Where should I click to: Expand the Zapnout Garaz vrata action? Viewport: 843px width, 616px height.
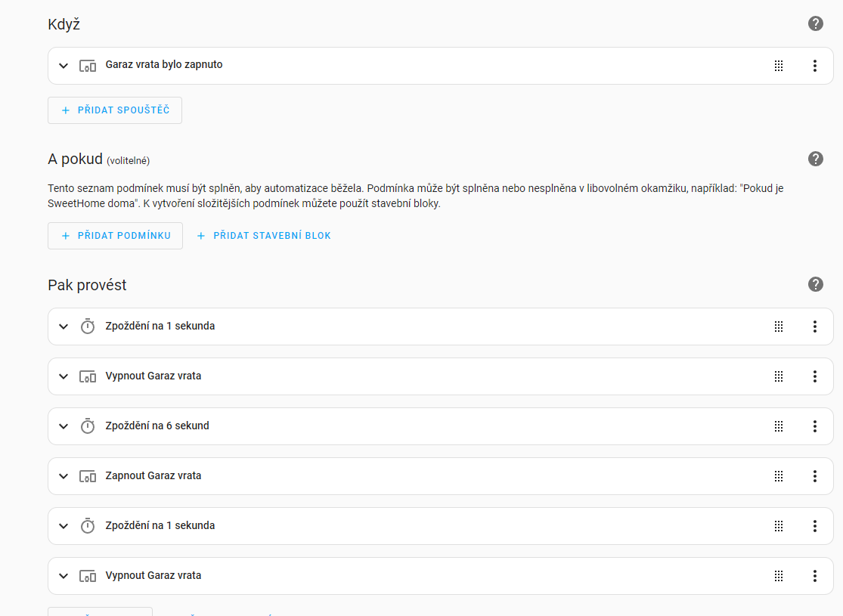point(64,476)
